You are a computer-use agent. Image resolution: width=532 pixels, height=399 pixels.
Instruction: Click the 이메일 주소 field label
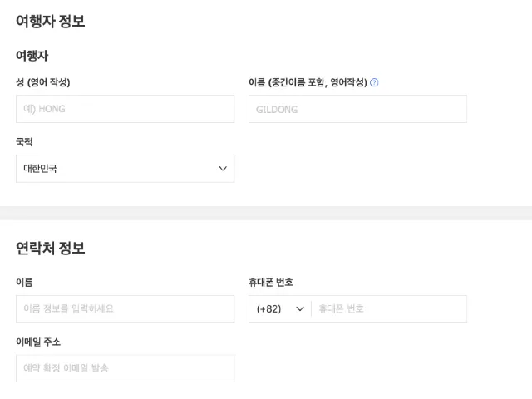click(x=38, y=342)
